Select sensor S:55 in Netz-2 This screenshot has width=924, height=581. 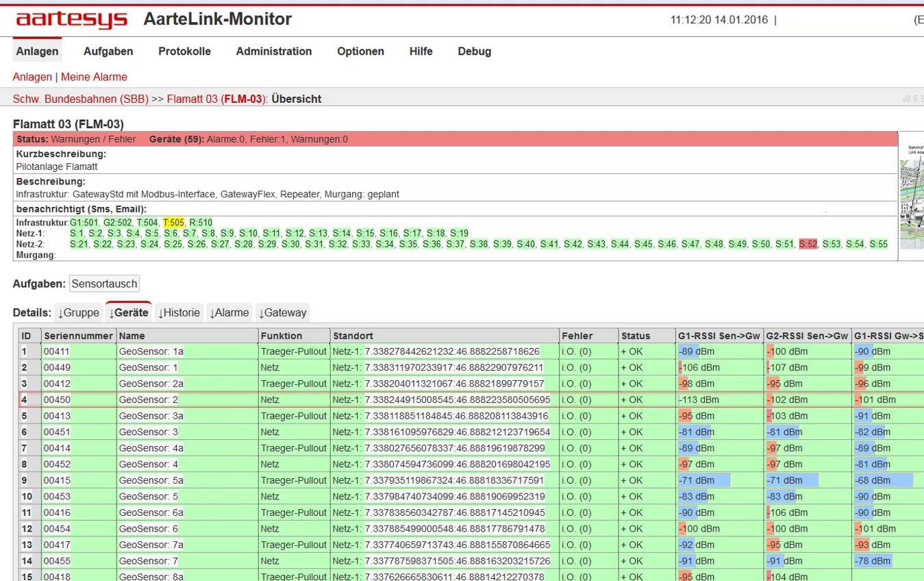pyautogui.click(x=879, y=244)
